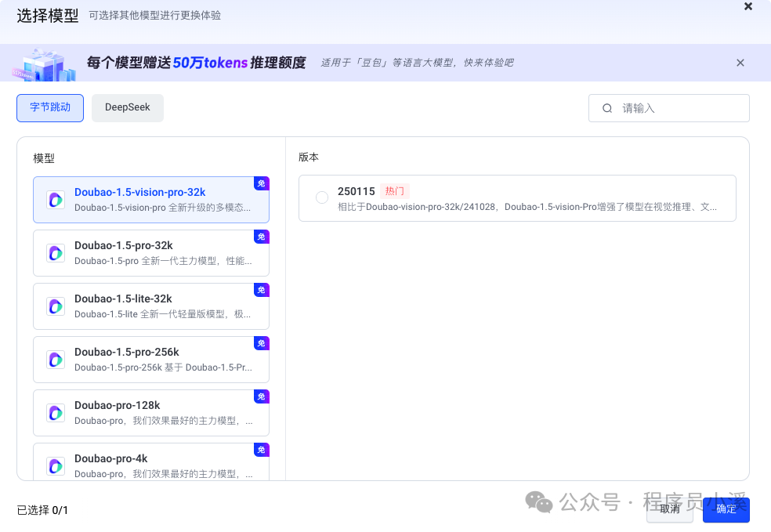Click the Doubao-1.5-pro-32k model logo
771x532 pixels.
[55, 252]
